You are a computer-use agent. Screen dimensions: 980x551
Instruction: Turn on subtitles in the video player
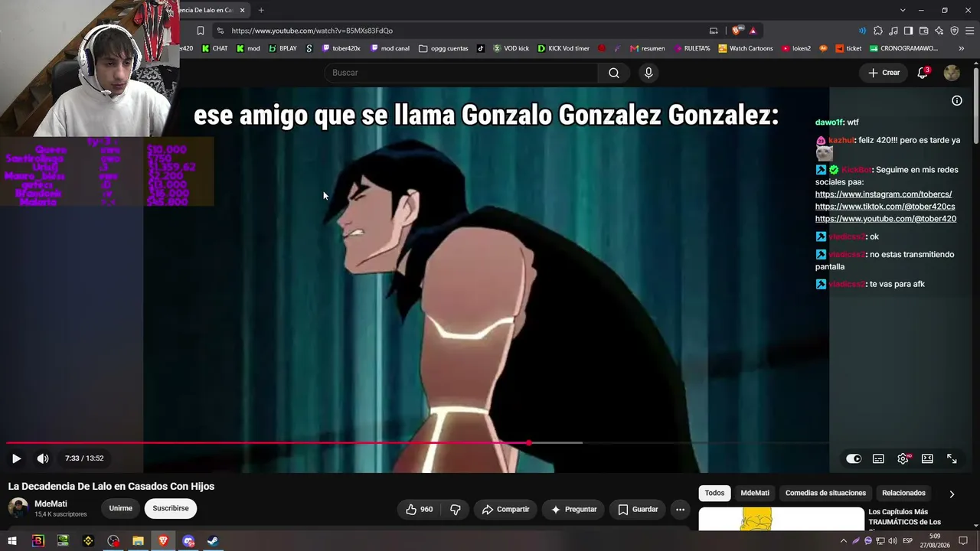878,458
